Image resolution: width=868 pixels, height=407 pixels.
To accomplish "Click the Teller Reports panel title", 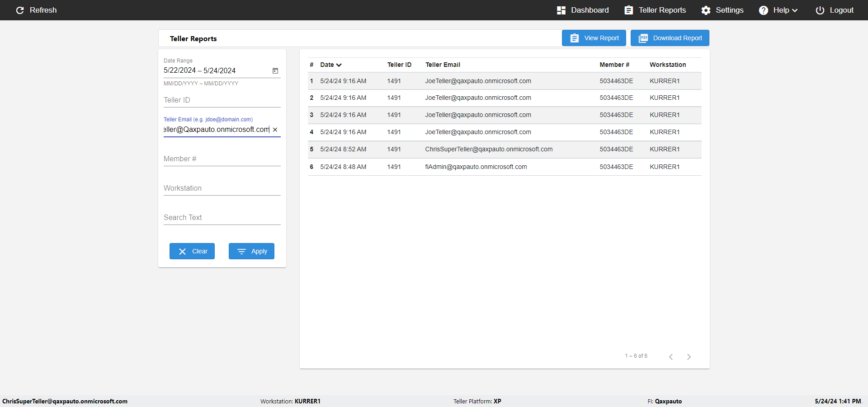I will coord(193,38).
